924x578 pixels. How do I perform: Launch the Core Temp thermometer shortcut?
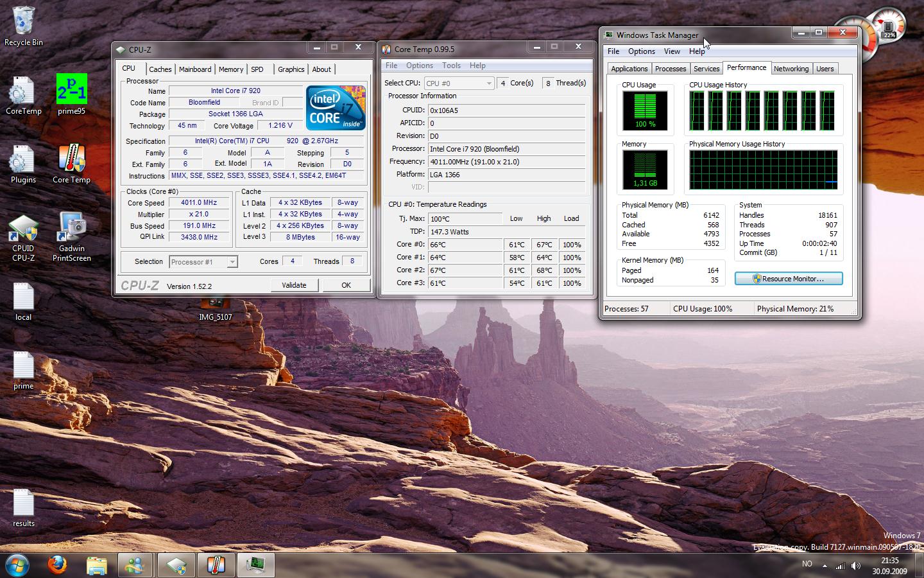tap(71, 164)
